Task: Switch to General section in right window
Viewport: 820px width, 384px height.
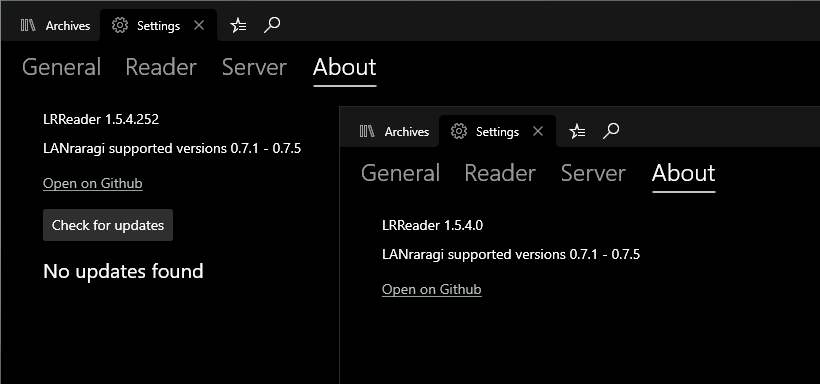Action: (x=401, y=173)
